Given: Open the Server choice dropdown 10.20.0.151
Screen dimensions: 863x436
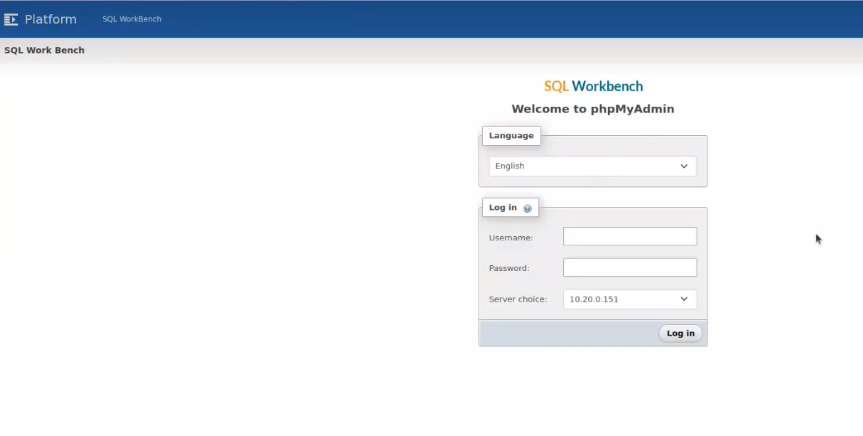Looking at the screenshot, I should [x=630, y=299].
